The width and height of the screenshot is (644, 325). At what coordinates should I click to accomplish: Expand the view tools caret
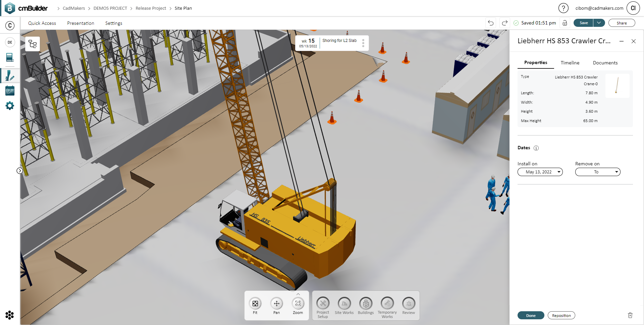(x=298, y=294)
